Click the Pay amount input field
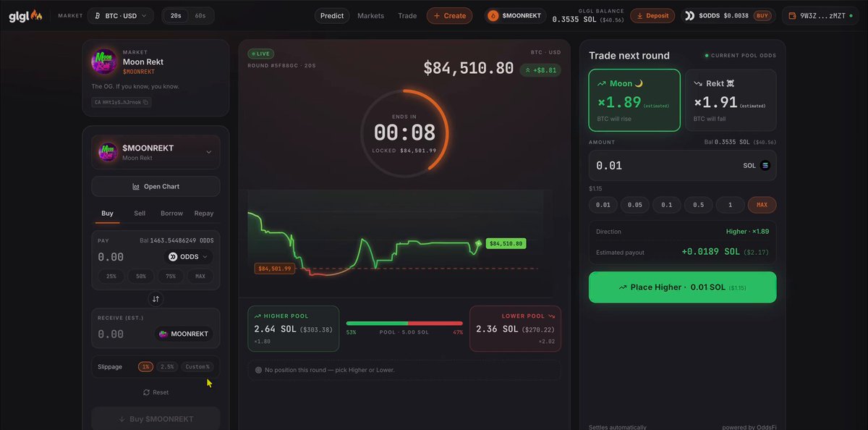This screenshot has height=430, width=868. point(127,256)
